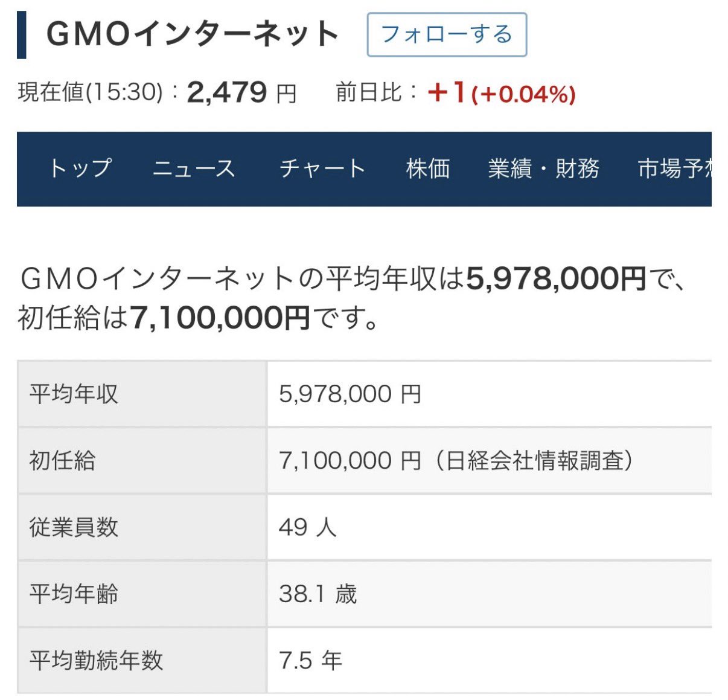The width and height of the screenshot is (728, 700).
Task: Switch to the ニュース tab
Action: coord(194,169)
